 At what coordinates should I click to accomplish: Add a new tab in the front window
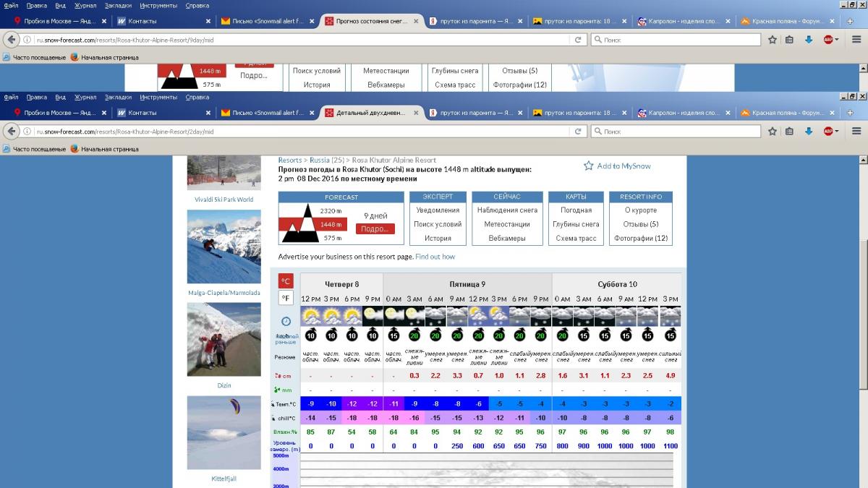[849, 113]
